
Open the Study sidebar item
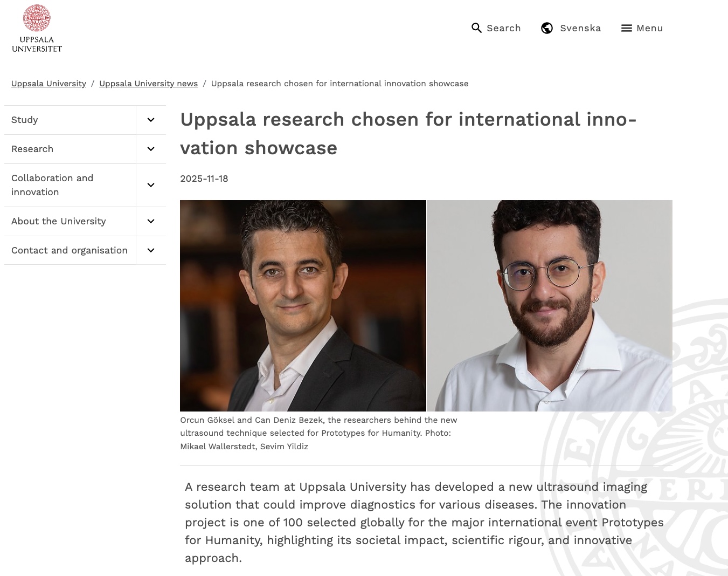[70, 120]
